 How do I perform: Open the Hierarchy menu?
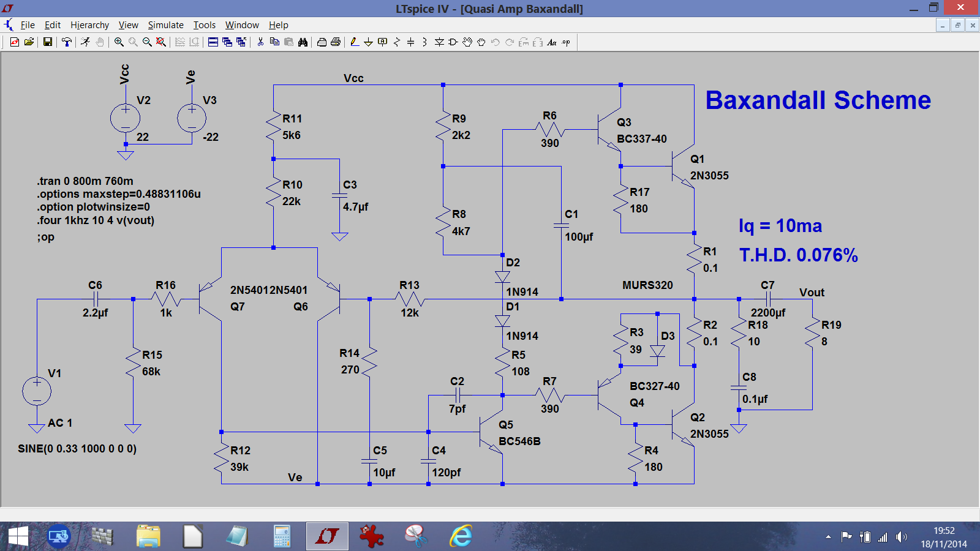[x=89, y=25]
